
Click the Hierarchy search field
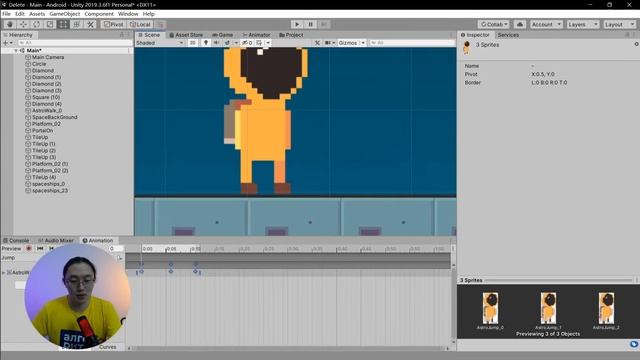[74, 43]
